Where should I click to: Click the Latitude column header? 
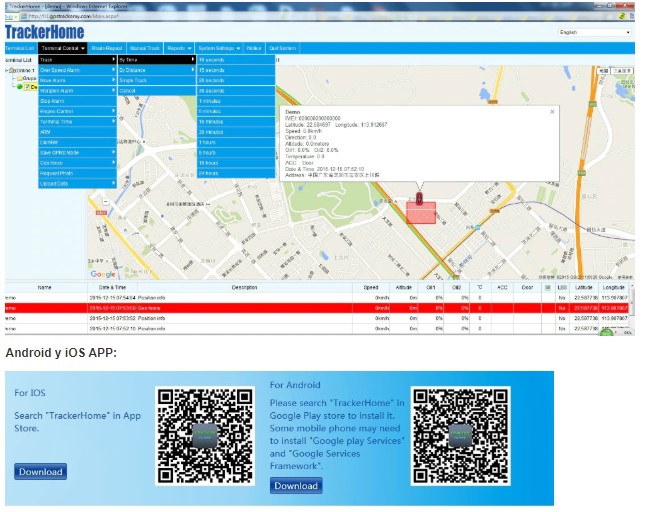tap(584, 288)
